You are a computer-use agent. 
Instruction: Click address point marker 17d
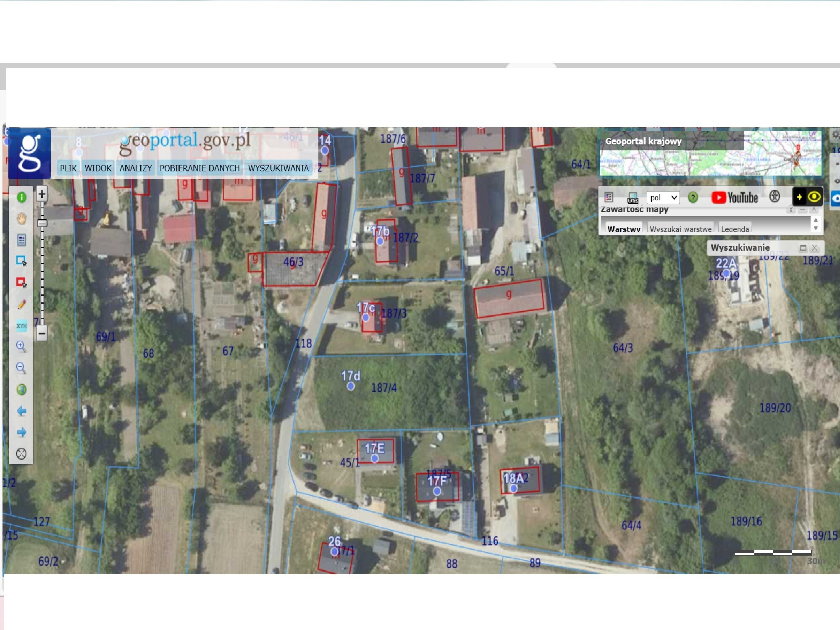pyautogui.click(x=351, y=386)
